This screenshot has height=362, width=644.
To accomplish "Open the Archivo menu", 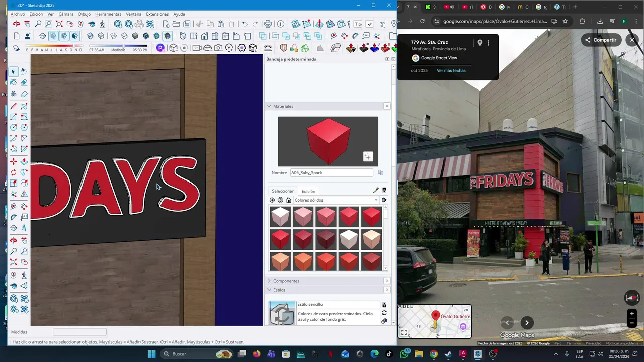I will (18, 14).
